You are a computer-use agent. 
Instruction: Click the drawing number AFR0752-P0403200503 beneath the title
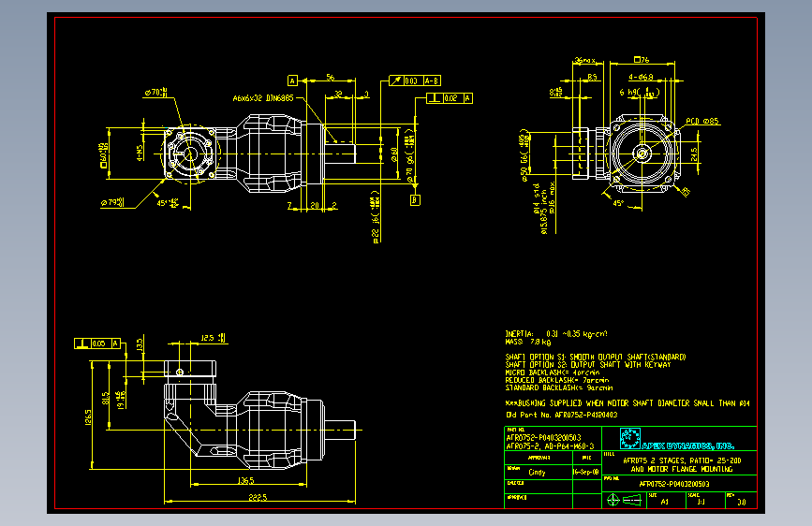674,484
